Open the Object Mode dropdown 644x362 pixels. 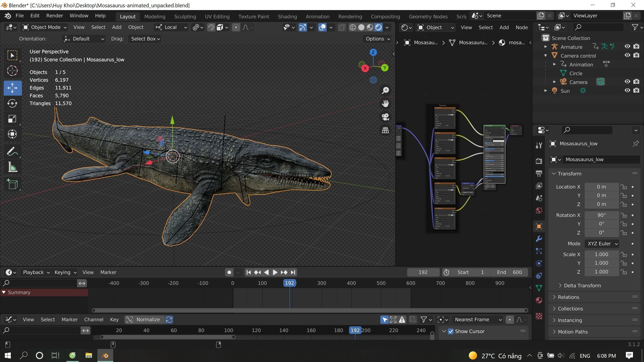pyautogui.click(x=45, y=27)
